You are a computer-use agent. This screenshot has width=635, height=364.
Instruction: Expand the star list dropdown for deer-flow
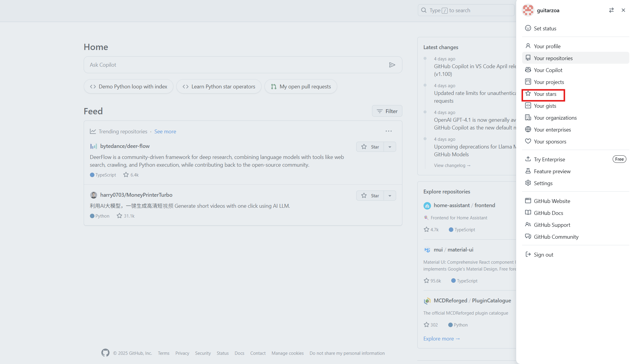click(x=390, y=147)
